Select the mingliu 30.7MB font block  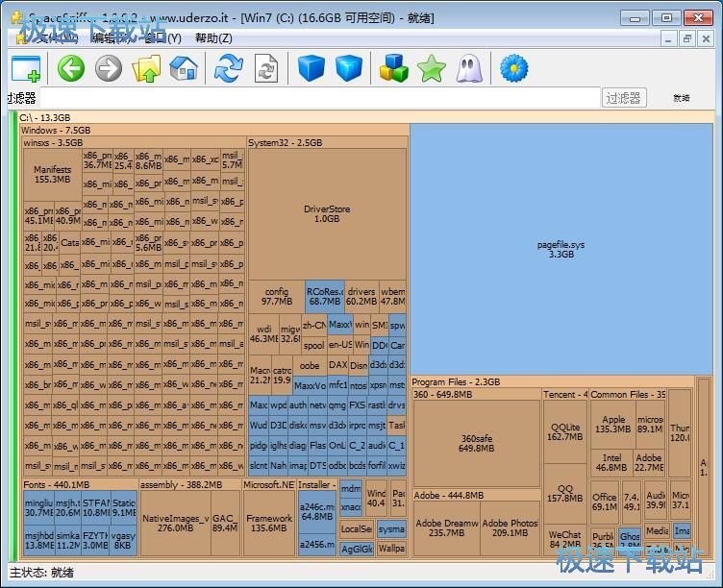click(38, 507)
